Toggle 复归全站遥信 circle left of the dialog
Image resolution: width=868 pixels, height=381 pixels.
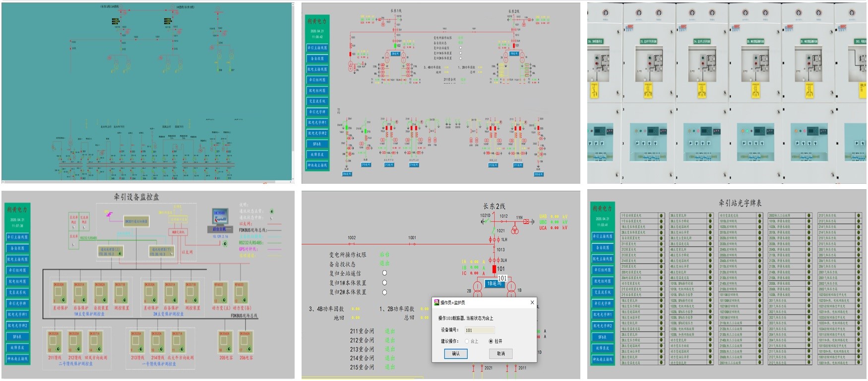[x=384, y=273]
